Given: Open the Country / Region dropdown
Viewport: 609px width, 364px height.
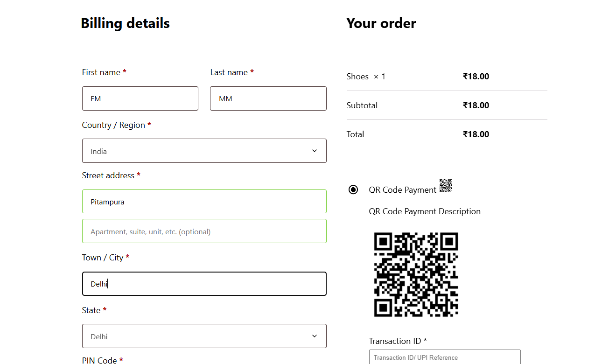Looking at the screenshot, I should (x=204, y=151).
